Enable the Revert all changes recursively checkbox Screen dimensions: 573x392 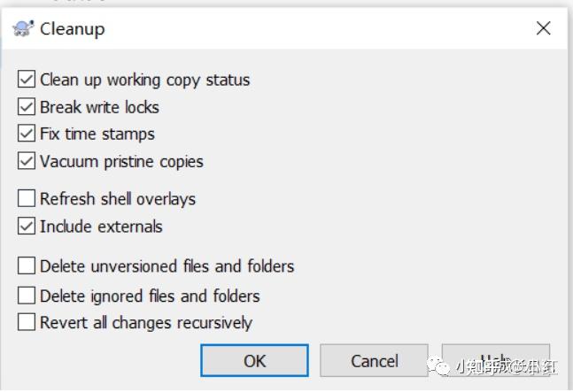27,323
